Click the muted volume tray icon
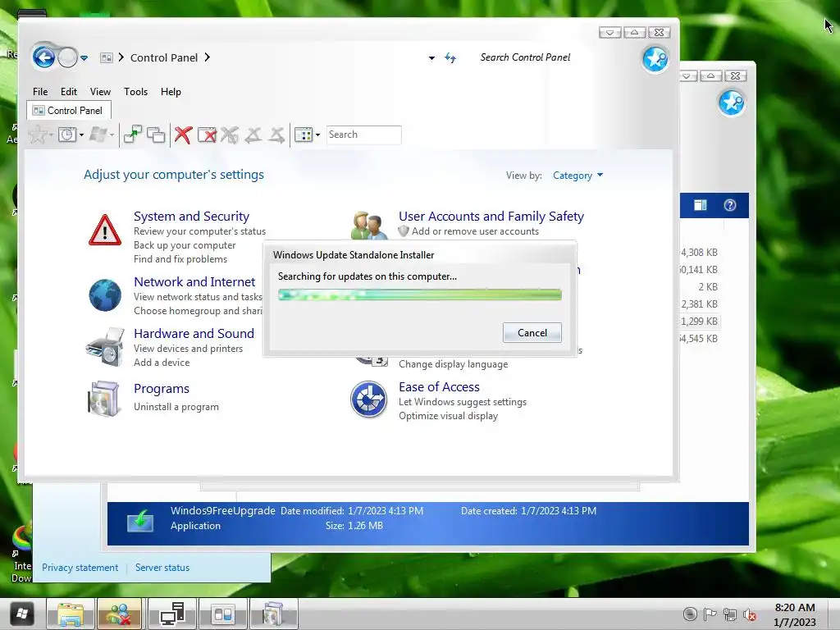 (x=750, y=614)
